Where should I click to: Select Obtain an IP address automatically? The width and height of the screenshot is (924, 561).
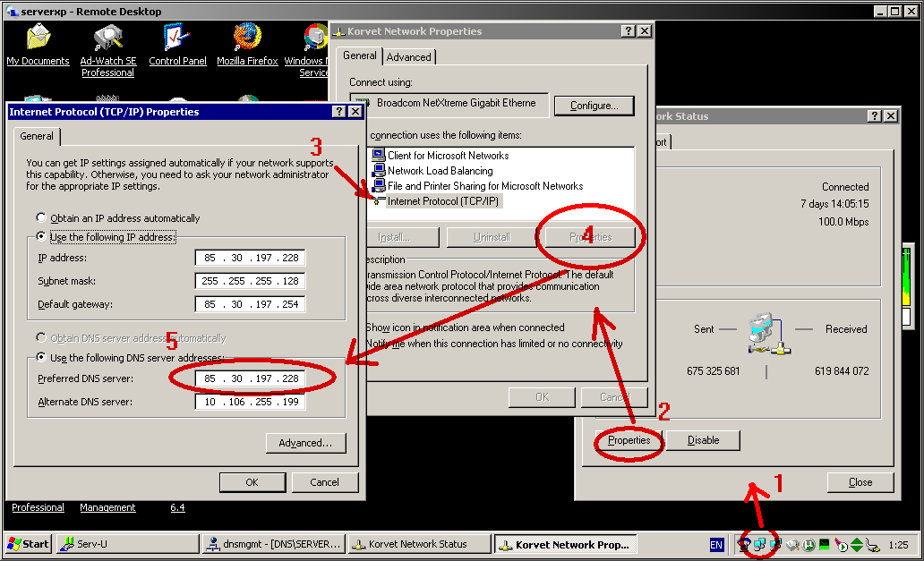40,217
